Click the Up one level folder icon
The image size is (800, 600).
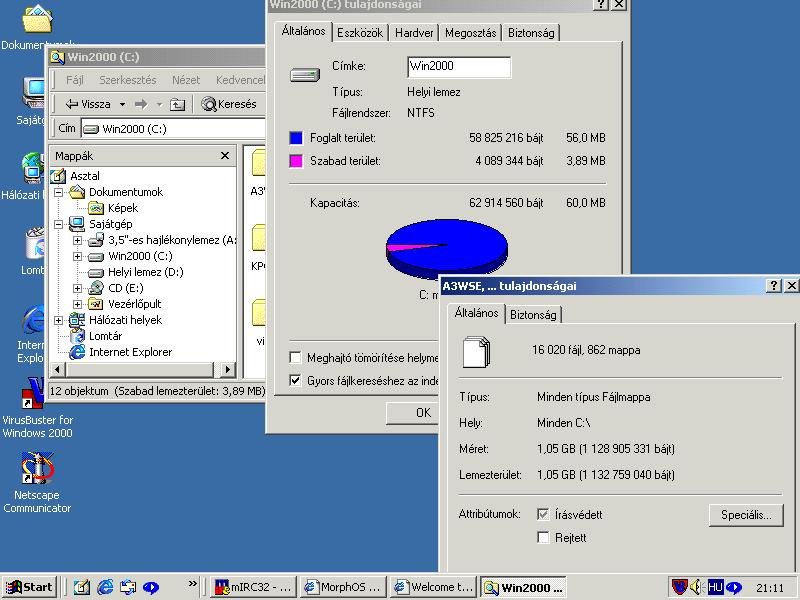pos(177,104)
